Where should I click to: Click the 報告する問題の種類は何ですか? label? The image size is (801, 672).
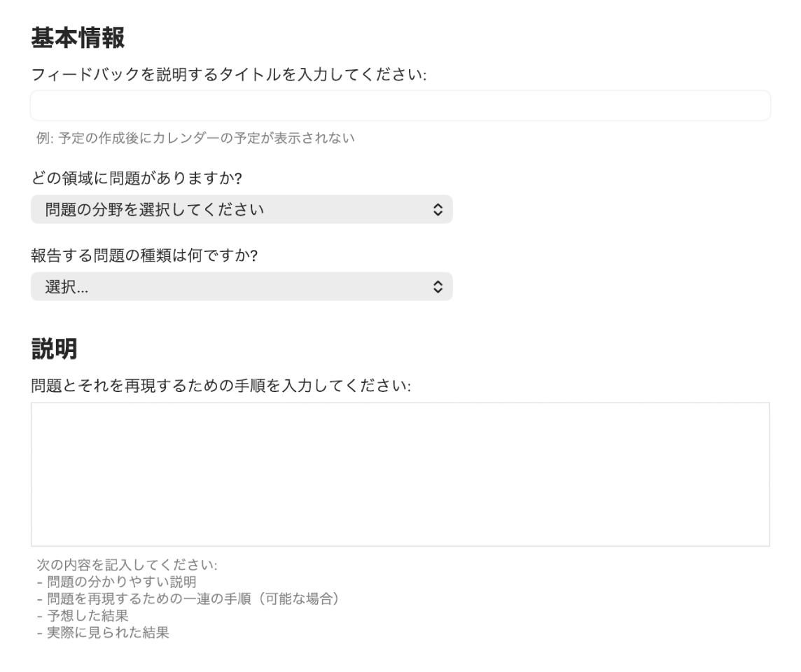(x=145, y=255)
